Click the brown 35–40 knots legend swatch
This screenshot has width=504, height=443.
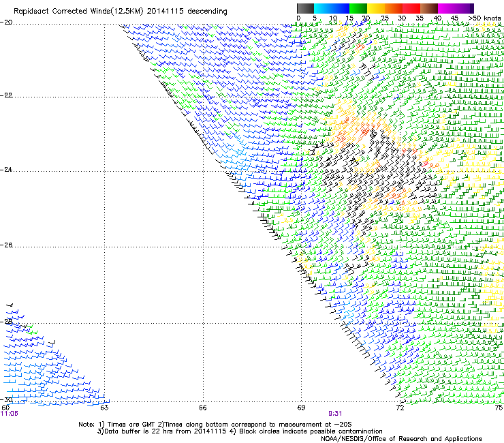coord(429,8)
